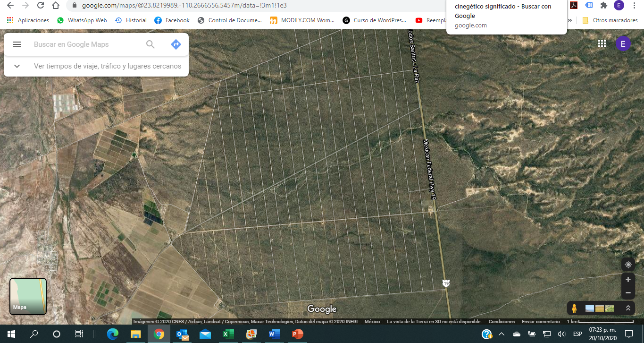This screenshot has height=343, width=644.
Task: Open directions with the blue arrow icon
Action: pyautogui.click(x=176, y=44)
